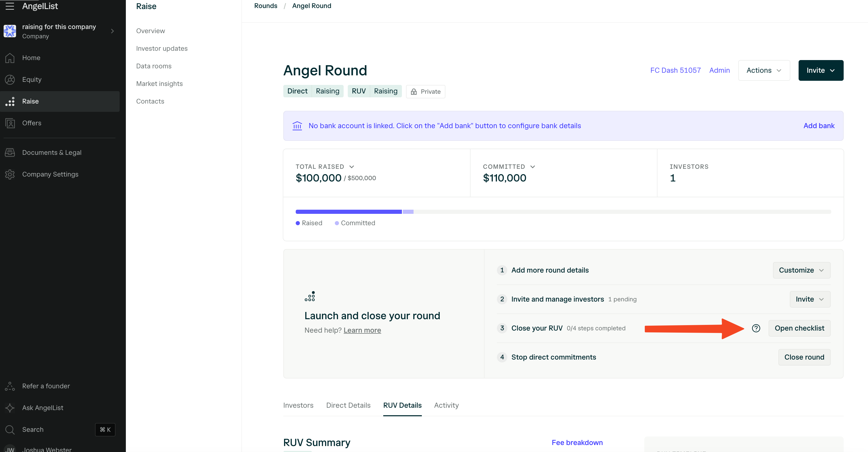Click the Search field in sidebar
Screen dimensions: 868x452
(x=60, y=430)
